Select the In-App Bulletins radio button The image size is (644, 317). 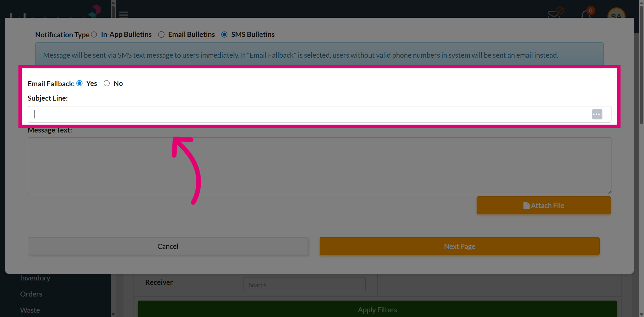pos(94,35)
